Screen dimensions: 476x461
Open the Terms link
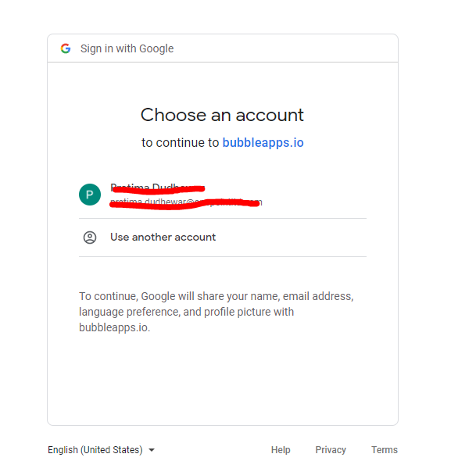coord(385,450)
